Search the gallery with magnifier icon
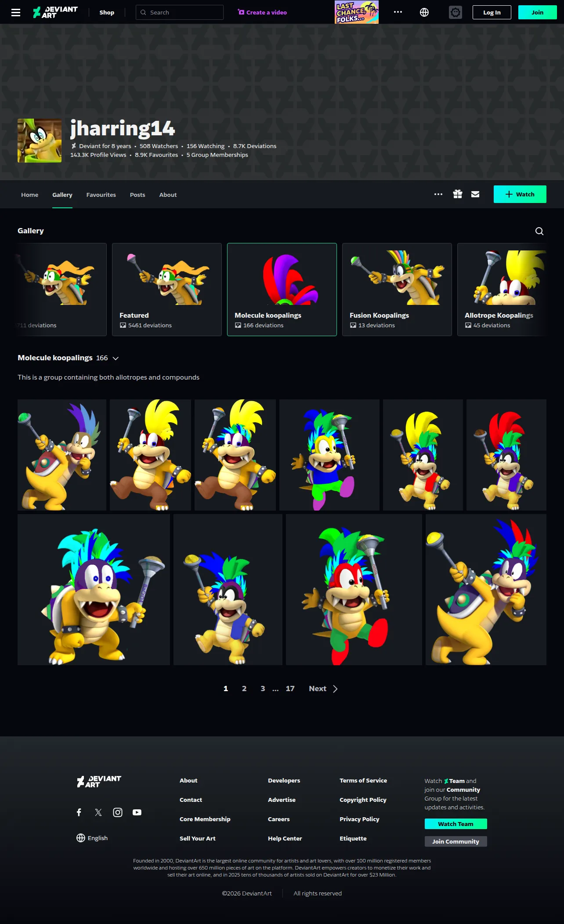The height and width of the screenshot is (924, 564). point(539,231)
